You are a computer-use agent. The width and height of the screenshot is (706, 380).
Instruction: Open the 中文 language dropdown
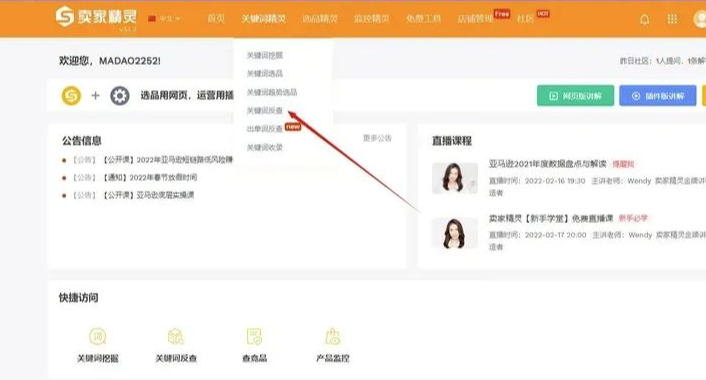pos(164,18)
